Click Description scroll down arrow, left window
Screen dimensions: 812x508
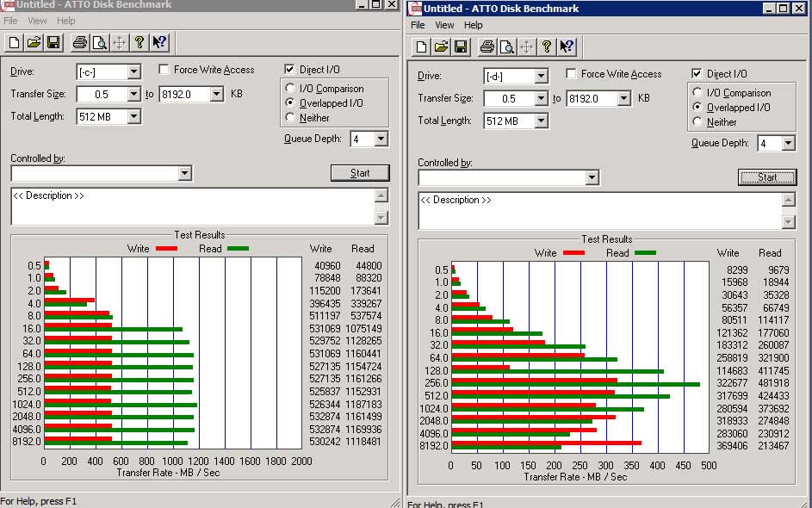[x=381, y=218]
